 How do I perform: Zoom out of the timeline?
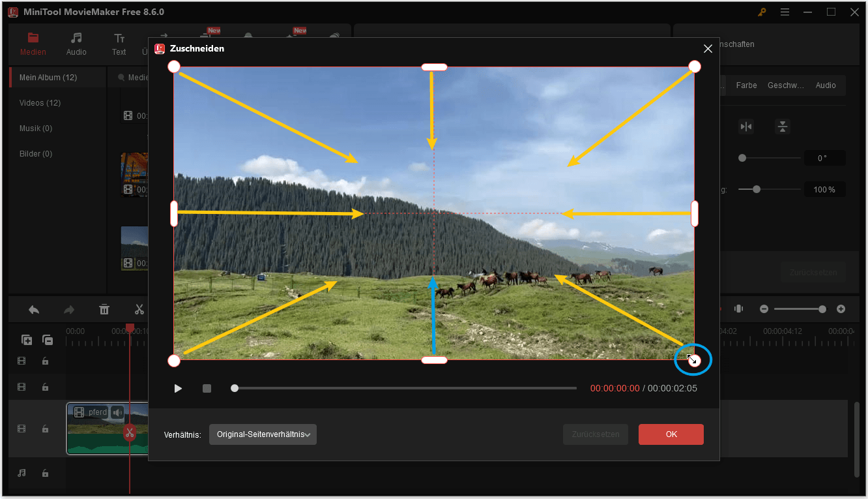764,309
